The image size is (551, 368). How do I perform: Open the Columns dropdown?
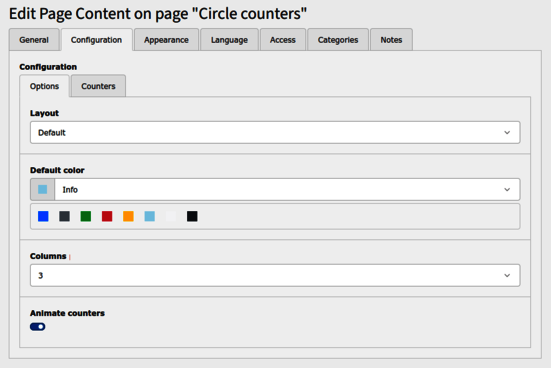(275, 275)
